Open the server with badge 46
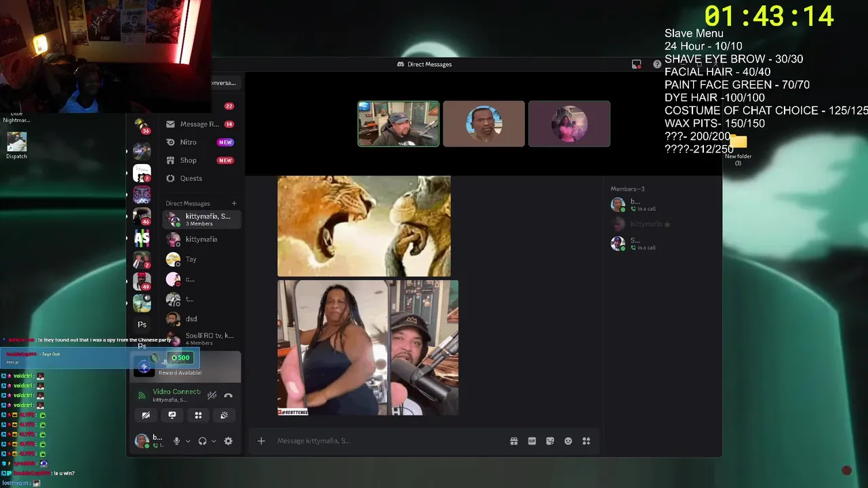 click(142, 216)
